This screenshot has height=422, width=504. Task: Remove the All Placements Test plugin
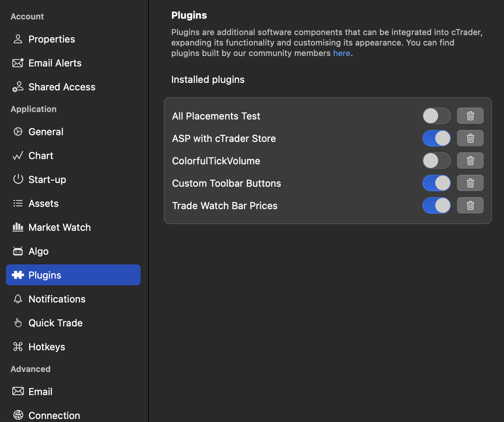[x=470, y=116]
